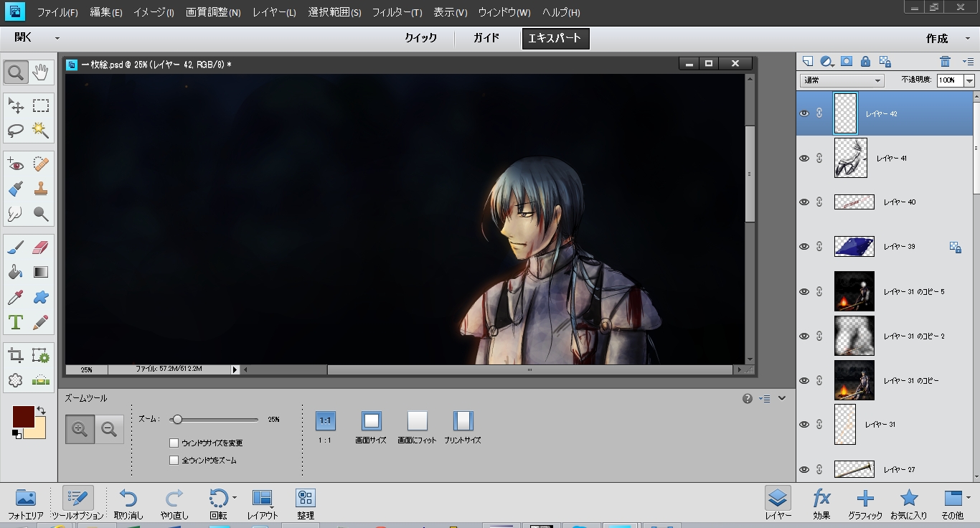Pick the Eraser tool

coord(41,248)
